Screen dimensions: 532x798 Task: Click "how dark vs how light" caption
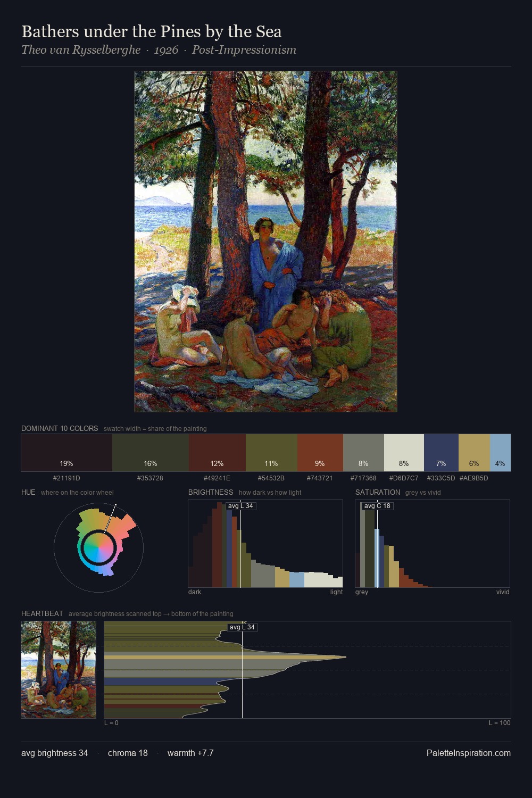click(270, 493)
